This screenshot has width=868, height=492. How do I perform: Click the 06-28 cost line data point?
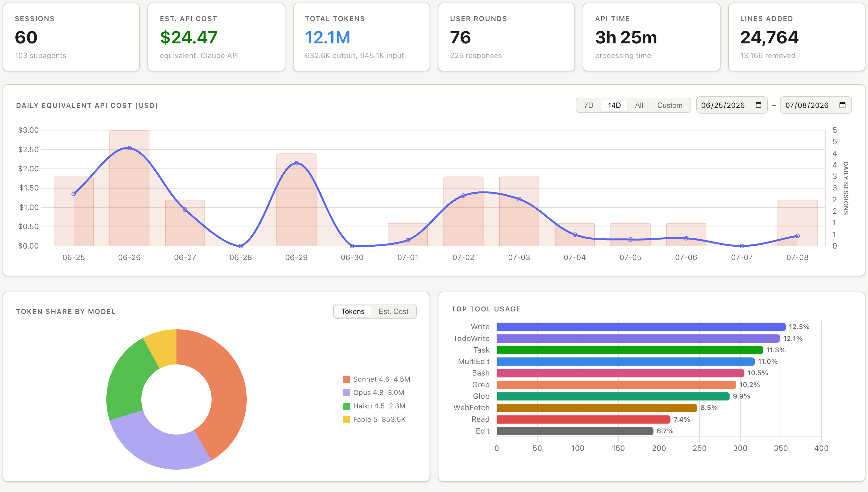pos(241,246)
